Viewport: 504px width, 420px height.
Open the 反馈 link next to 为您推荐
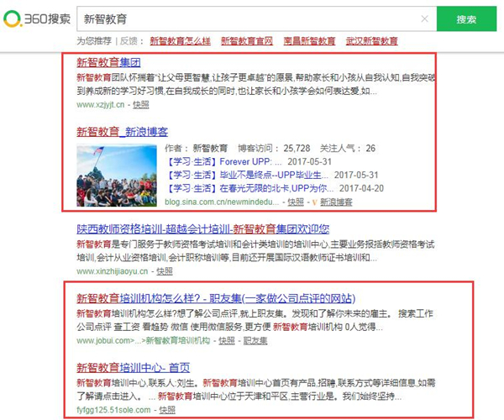pos(129,41)
